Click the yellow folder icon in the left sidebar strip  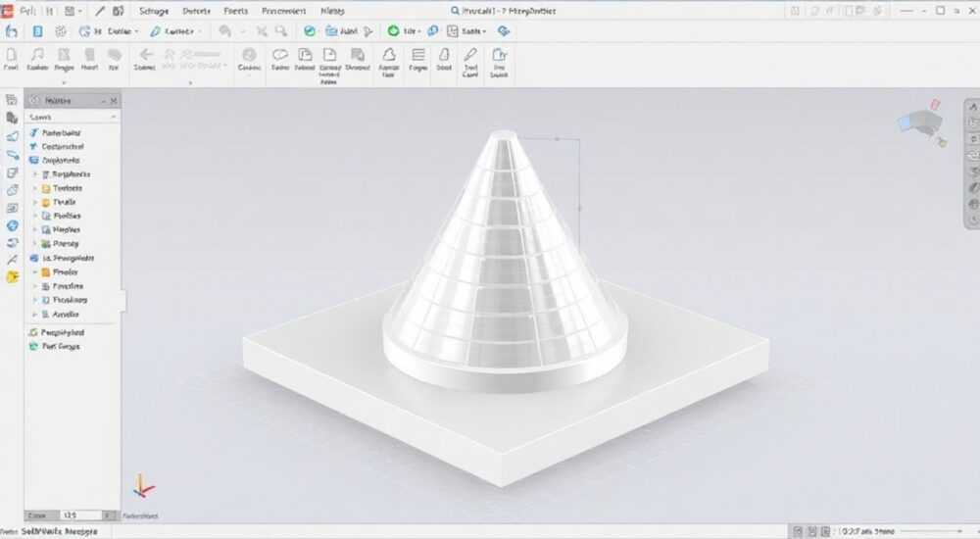12,277
